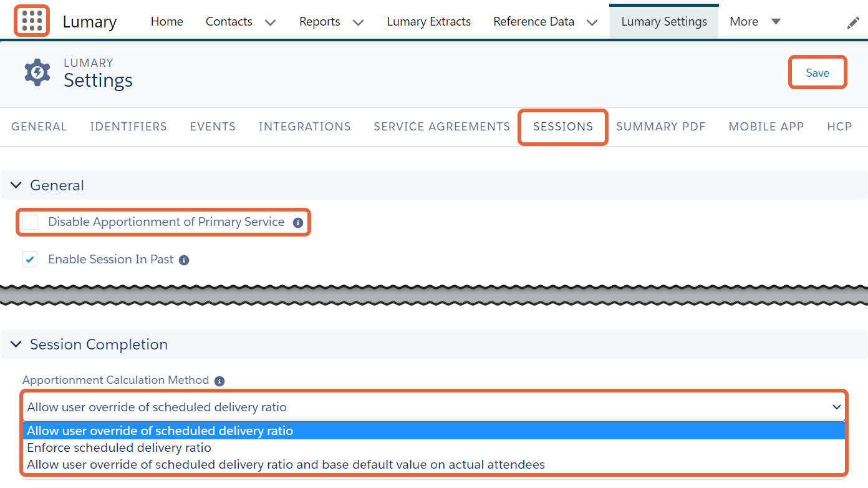Click the Save button
The height and width of the screenshot is (488, 868).
tap(817, 73)
